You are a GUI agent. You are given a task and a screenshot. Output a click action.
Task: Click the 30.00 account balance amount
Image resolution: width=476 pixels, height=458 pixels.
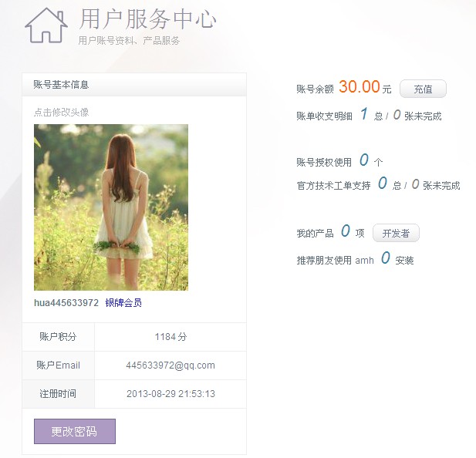tap(360, 87)
